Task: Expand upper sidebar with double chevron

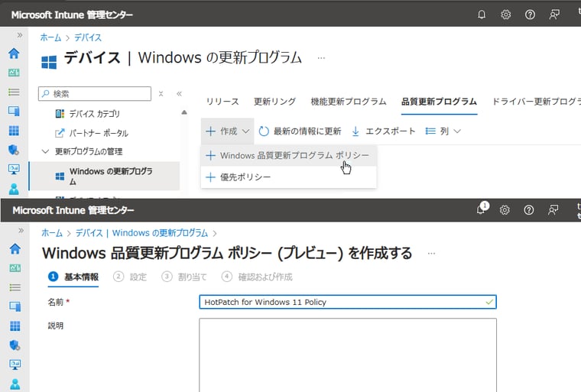Action: click(19, 35)
